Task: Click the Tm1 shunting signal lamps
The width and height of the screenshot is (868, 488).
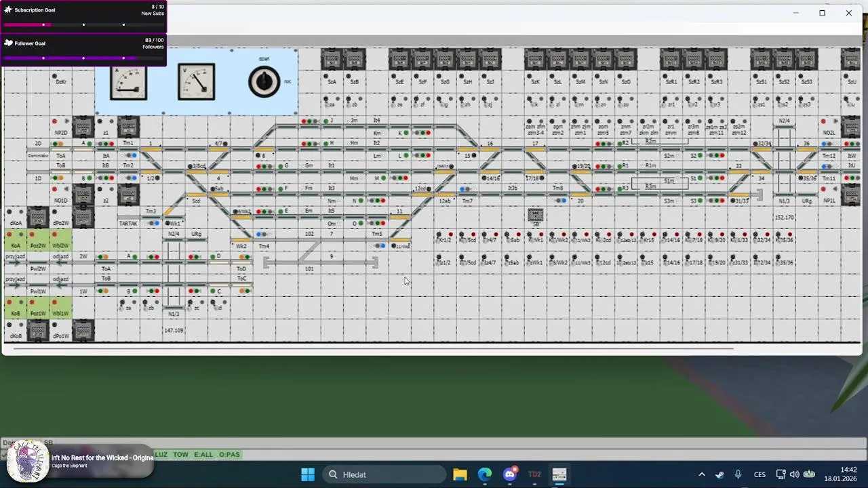Action: [x=128, y=155]
